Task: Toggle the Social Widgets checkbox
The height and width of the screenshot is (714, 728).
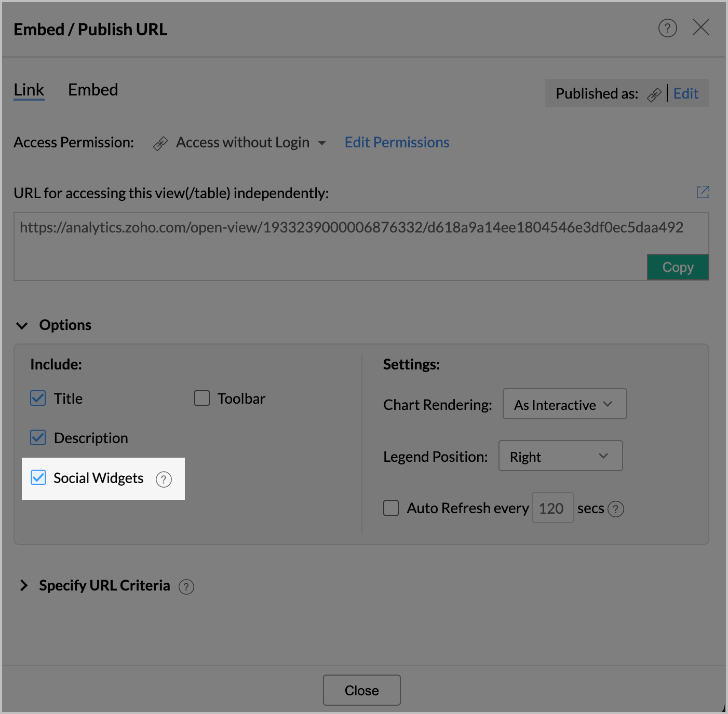Action: point(38,477)
